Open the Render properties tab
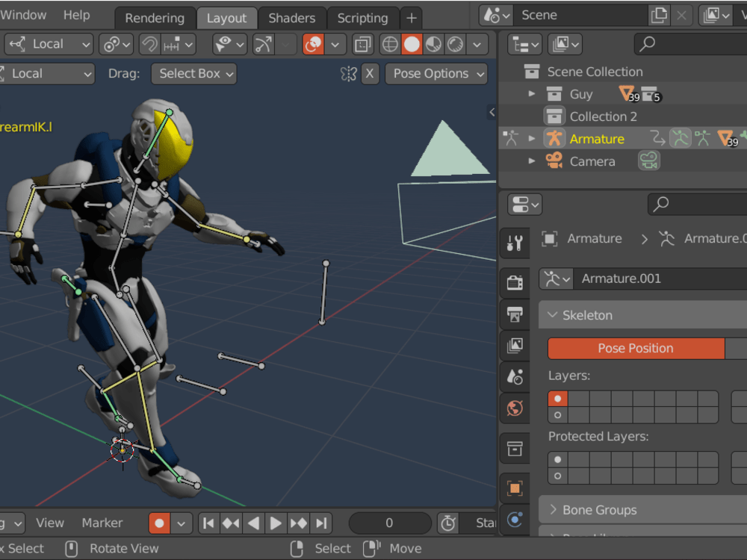The width and height of the screenshot is (747, 560). tap(515, 282)
